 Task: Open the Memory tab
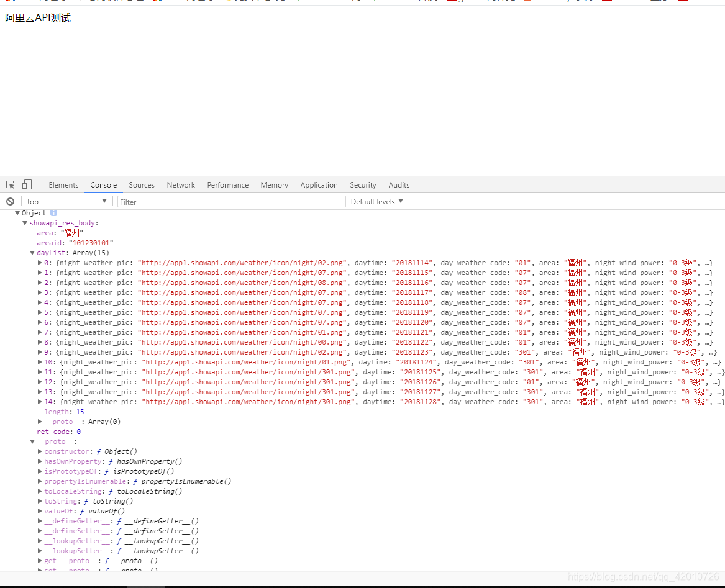click(x=274, y=185)
